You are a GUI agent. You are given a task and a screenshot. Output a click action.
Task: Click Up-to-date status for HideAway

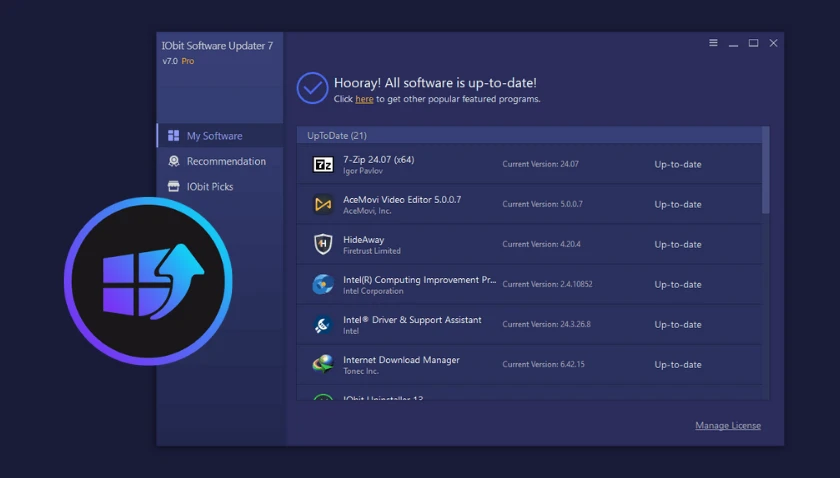678,244
